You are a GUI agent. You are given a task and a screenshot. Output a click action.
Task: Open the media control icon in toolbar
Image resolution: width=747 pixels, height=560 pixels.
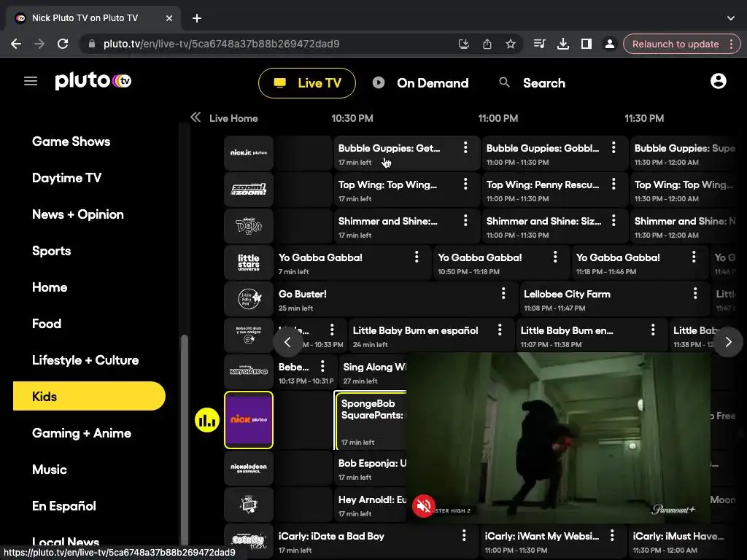539,44
